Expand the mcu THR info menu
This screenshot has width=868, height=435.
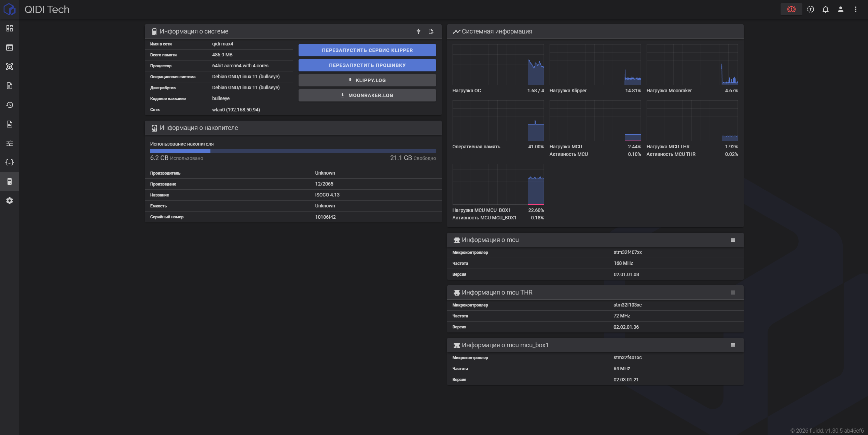[x=733, y=293]
